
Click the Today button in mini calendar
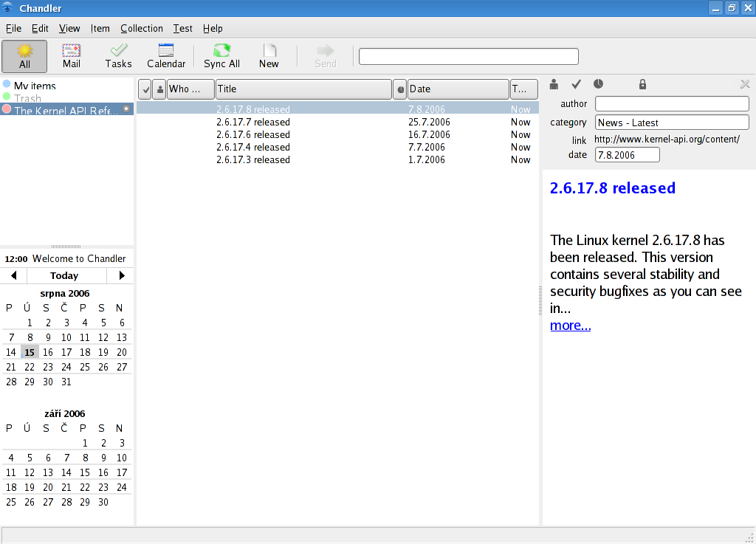64,275
